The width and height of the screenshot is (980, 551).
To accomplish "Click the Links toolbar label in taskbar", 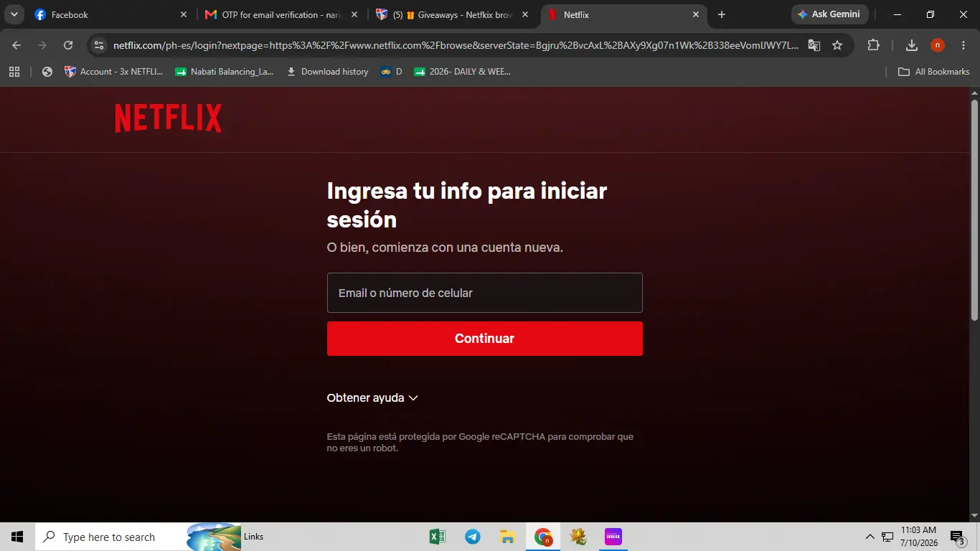I will coord(253,537).
